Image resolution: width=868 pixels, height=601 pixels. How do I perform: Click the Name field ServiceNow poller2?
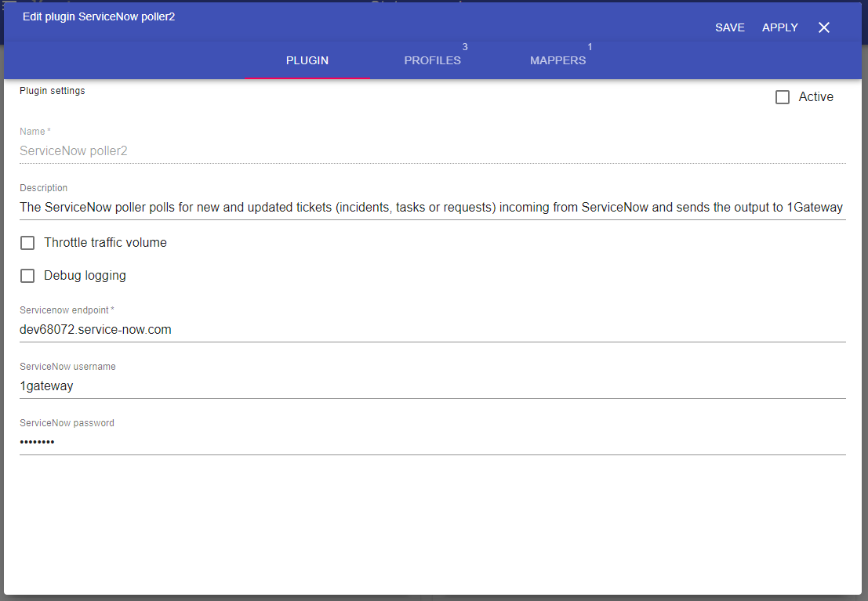pyautogui.click(x=432, y=151)
